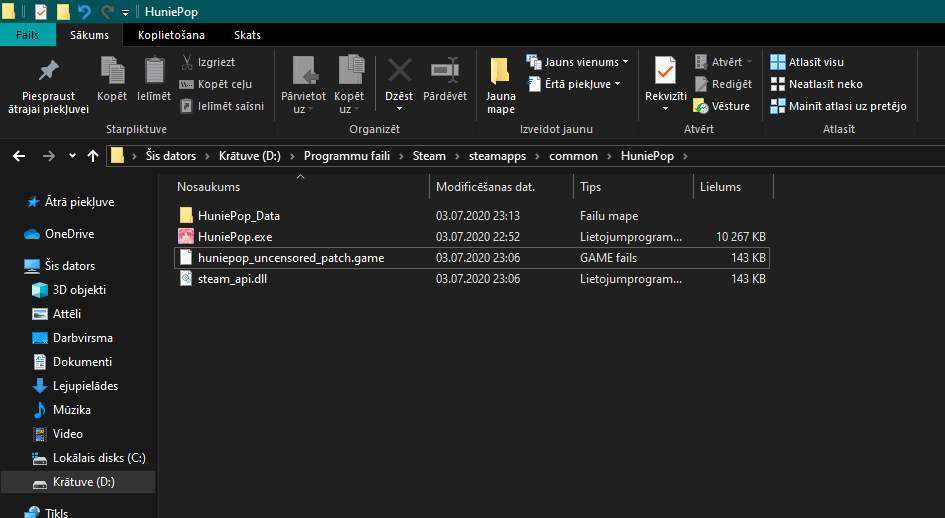This screenshot has width=945, height=518.
Task: Open Rekvizīti properties
Action: [x=665, y=84]
